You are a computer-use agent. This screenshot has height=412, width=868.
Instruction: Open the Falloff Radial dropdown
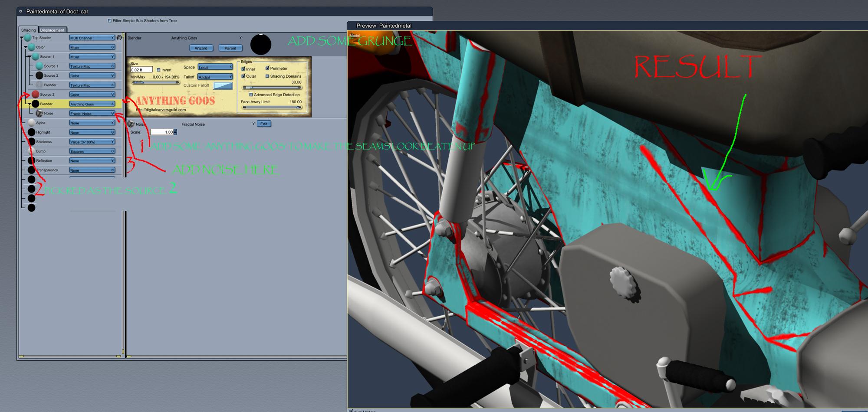[215, 77]
